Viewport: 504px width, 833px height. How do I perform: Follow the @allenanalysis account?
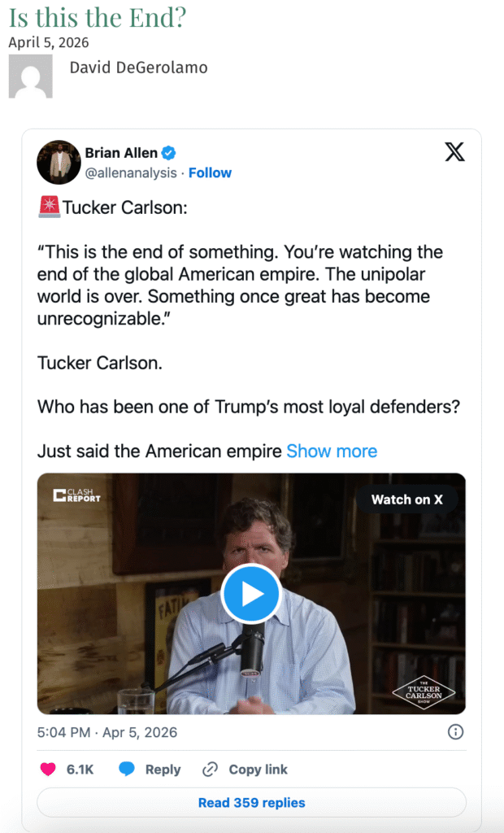click(210, 172)
